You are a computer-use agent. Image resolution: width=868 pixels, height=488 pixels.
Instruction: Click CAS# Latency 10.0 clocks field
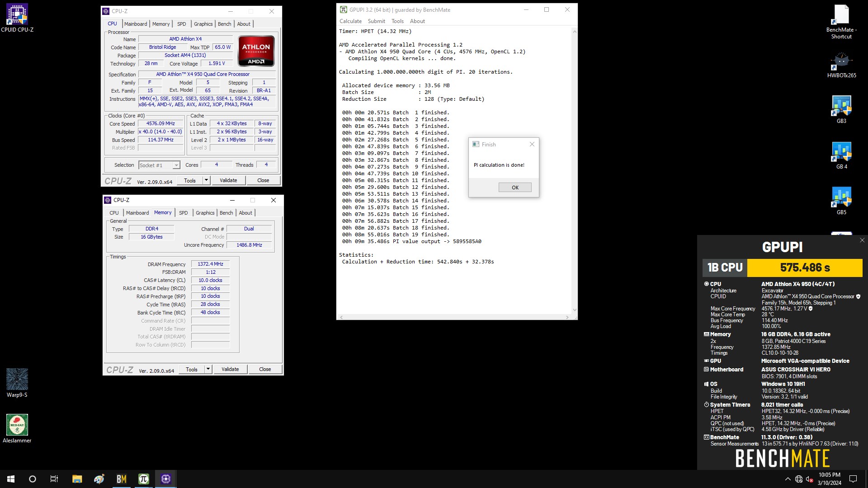click(x=210, y=280)
